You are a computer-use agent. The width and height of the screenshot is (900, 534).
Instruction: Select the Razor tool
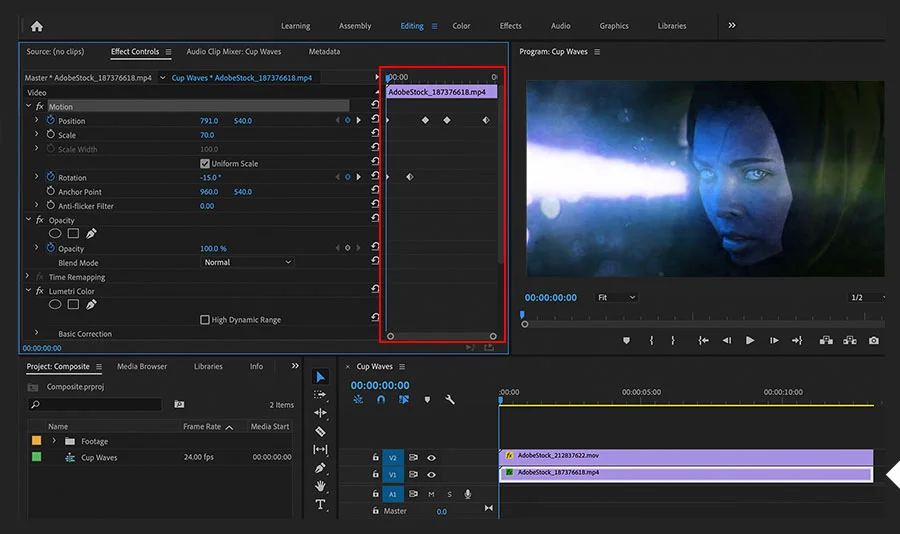tap(320, 431)
